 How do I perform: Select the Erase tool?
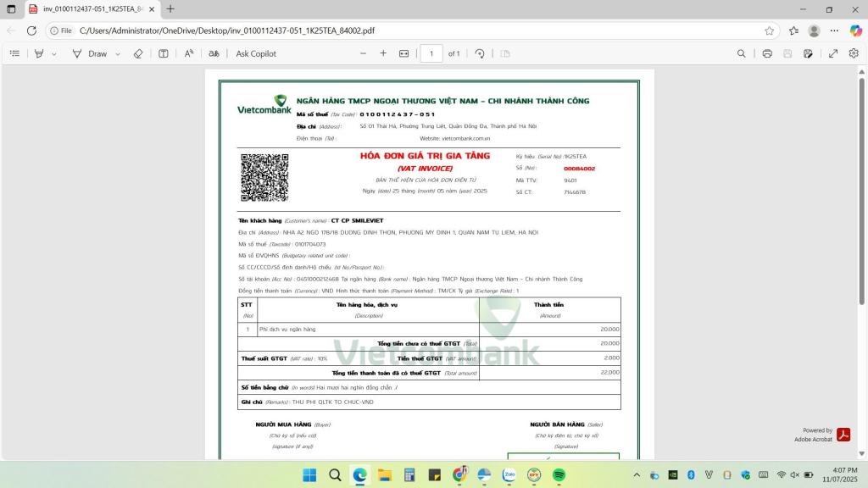tap(138, 53)
